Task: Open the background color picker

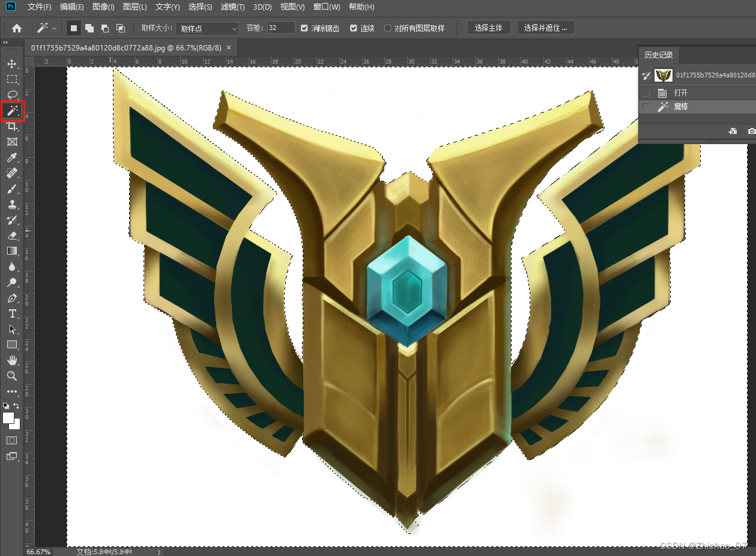Action: (x=17, y=425)
